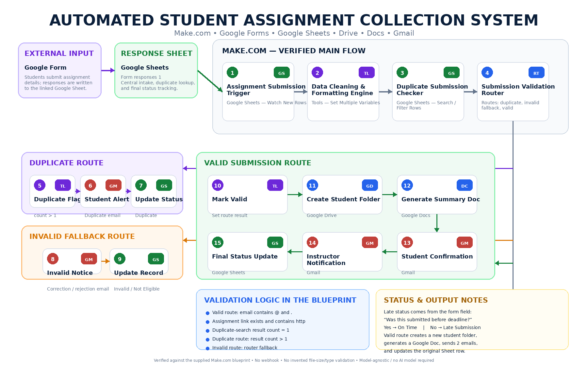588x366 pixels.
Task: Click the INVALID FALLBACK ROUTE section heading
Action: [82, 236]
